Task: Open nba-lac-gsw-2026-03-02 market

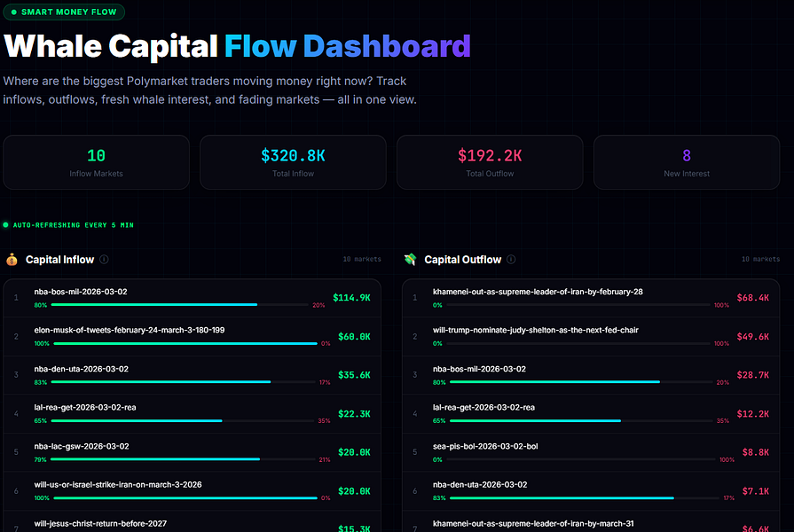Action: [192, 452]
